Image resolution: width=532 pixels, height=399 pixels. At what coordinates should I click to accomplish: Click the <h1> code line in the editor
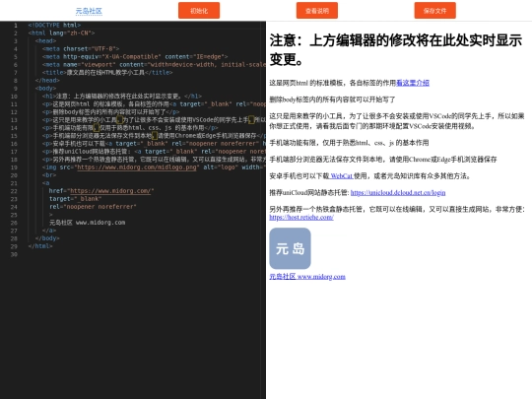pyautogui.click(x=122, y=97)
